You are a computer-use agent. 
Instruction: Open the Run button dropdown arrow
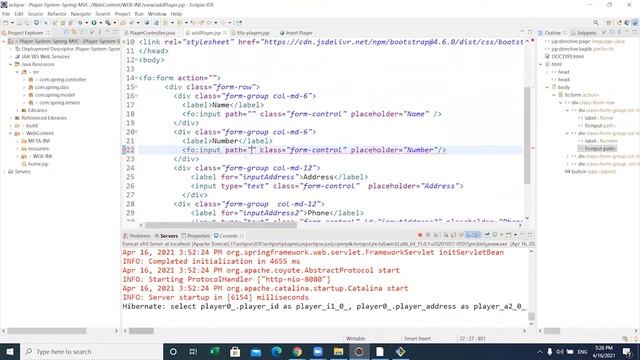pyautogui.click(x=100, y=23)
